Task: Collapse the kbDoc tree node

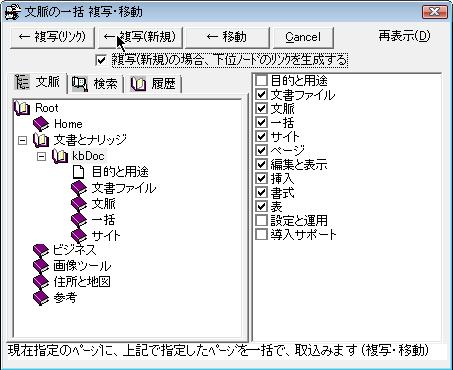Action: pyautogui.click(x=41, y=156)
